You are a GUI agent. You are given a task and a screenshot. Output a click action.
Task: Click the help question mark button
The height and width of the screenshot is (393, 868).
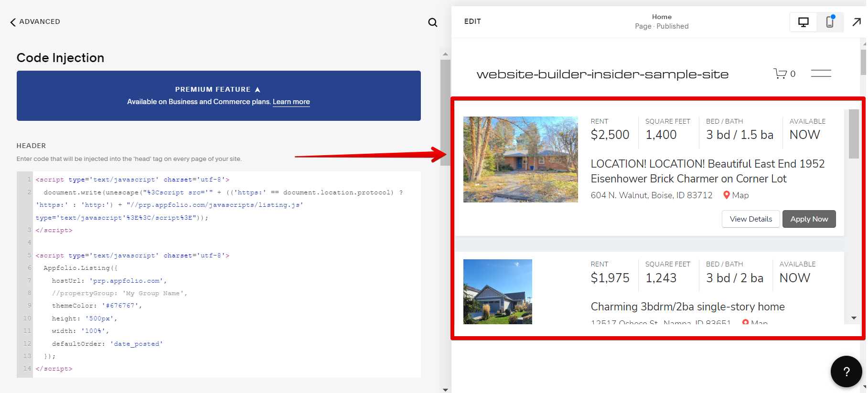(846, 372)
